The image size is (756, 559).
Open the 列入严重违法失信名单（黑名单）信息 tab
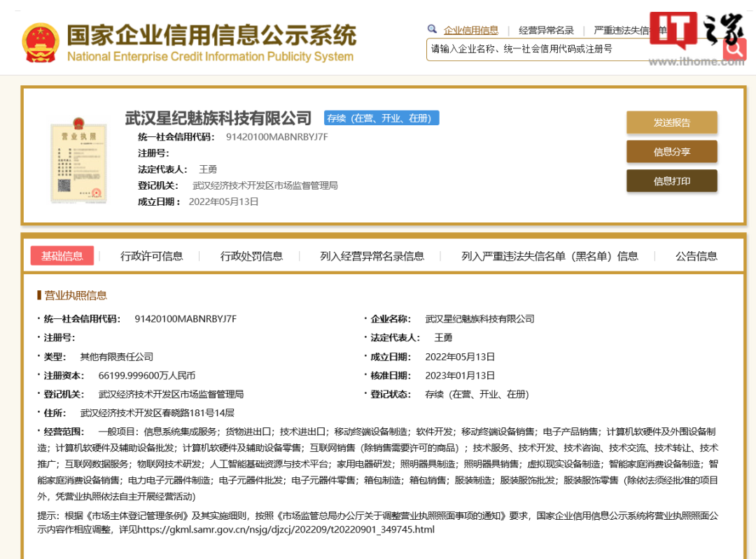[549, 256]
